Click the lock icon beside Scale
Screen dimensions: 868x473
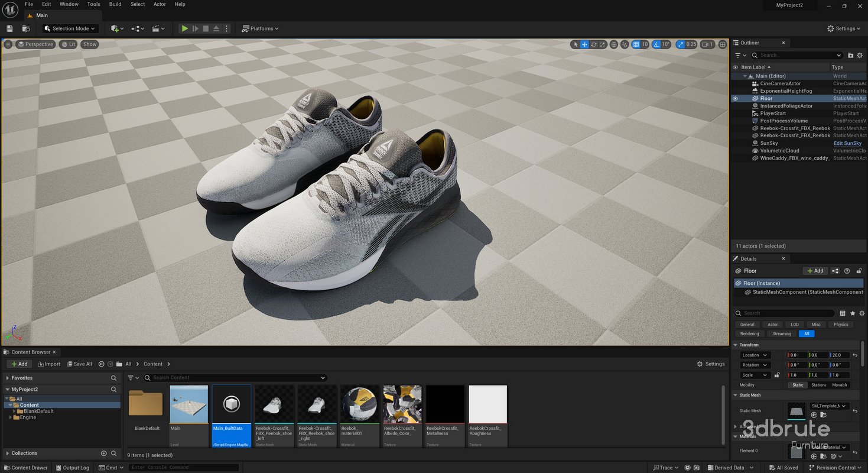tap(777, 375)
